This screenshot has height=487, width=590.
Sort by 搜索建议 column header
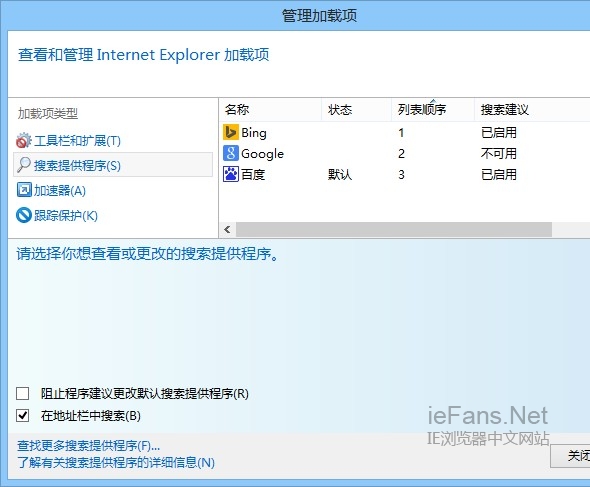532,110
